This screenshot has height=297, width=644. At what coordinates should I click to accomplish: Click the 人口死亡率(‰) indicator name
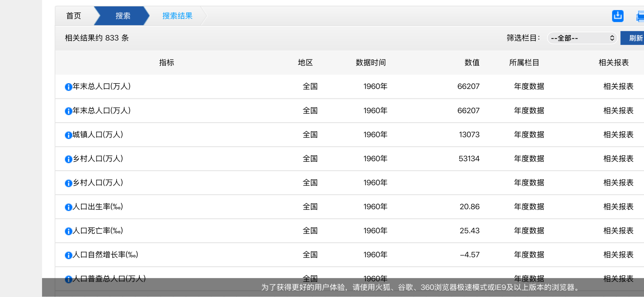(x=98, y=231)
